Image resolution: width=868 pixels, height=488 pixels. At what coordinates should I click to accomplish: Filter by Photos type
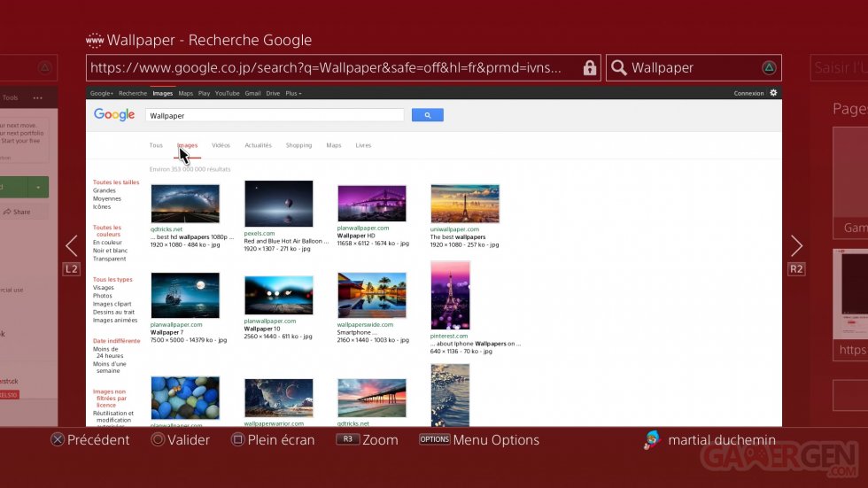click(x=103, y=296)
